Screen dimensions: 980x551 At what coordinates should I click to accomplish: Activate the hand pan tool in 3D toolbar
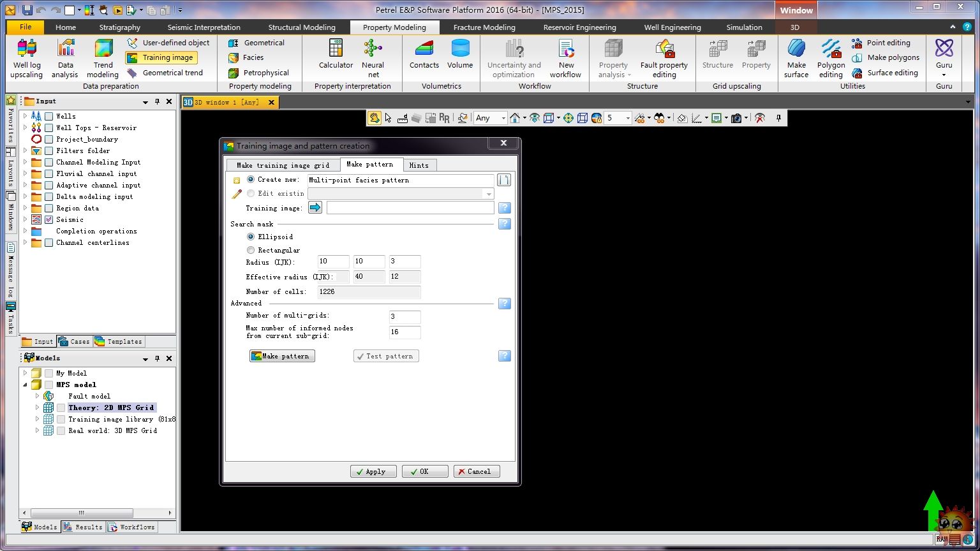(374, 118)
